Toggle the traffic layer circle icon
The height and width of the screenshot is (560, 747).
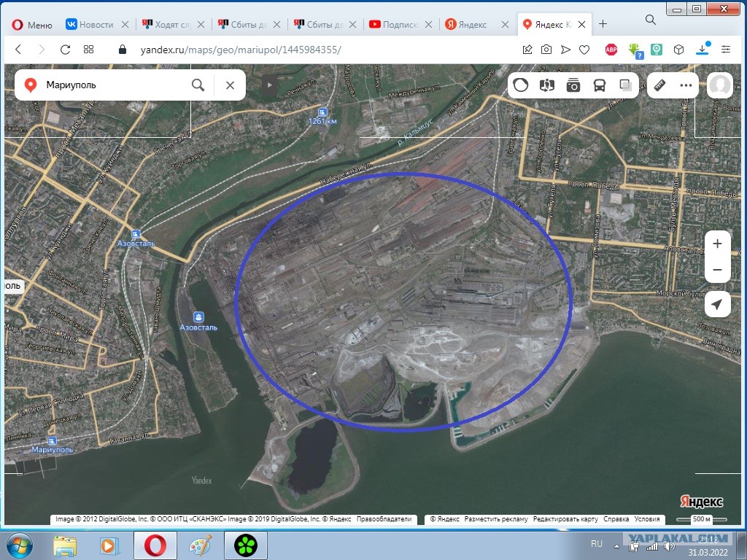(521, 85)
